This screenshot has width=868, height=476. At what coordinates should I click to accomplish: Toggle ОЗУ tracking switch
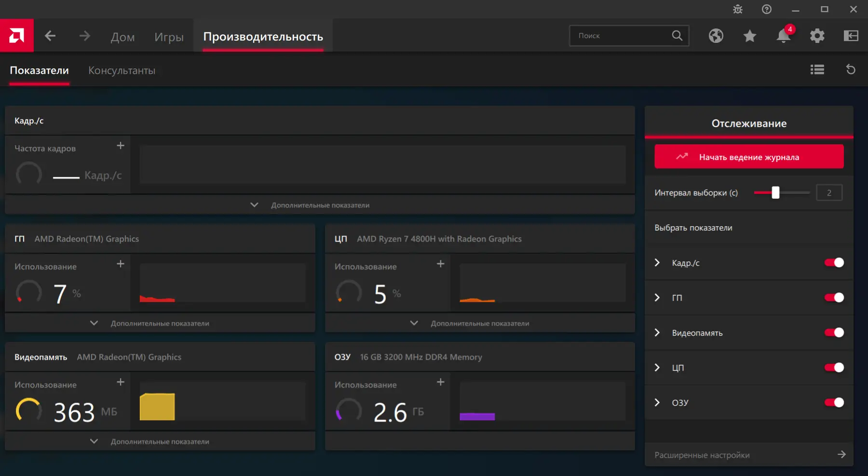point(834,402)
